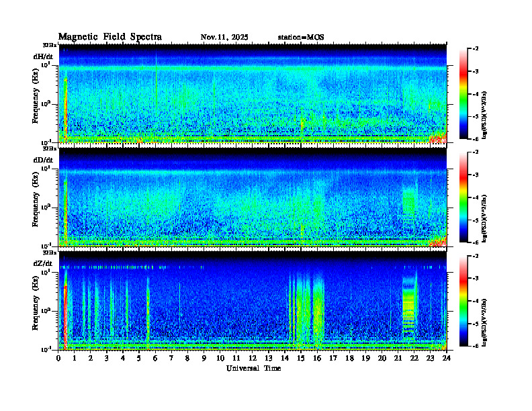
Task: Click the "-6" colorbar tick of dZ/dt panel
Action: 476,346
